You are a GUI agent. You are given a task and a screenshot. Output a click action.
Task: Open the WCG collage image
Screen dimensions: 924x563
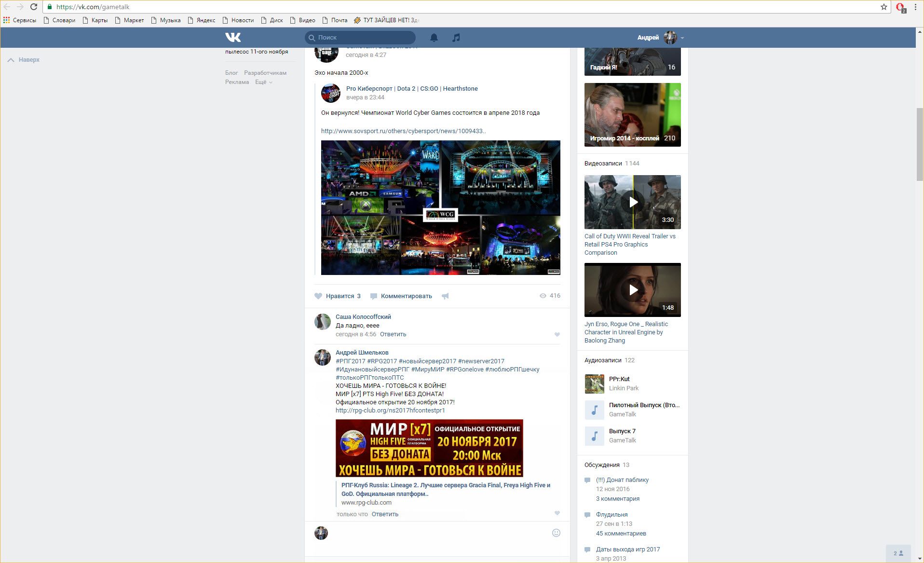click(x=441, y=208)
